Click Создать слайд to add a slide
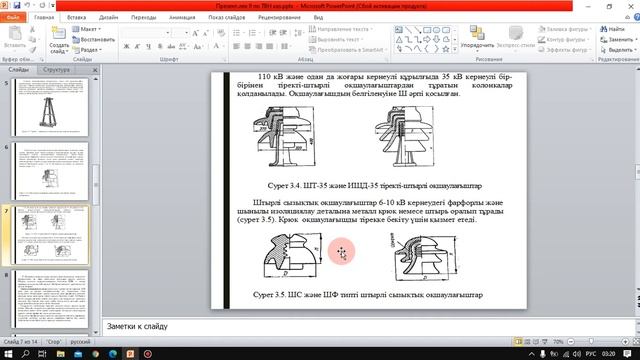The height and width of the screenshot is (360, 640). 59,40
